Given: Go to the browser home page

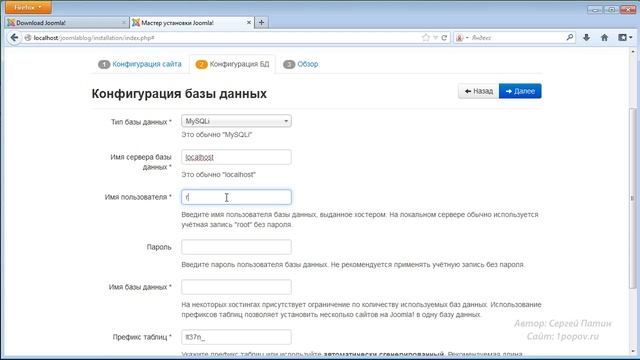Looking at the screenshot, I should tap(604, 38).
